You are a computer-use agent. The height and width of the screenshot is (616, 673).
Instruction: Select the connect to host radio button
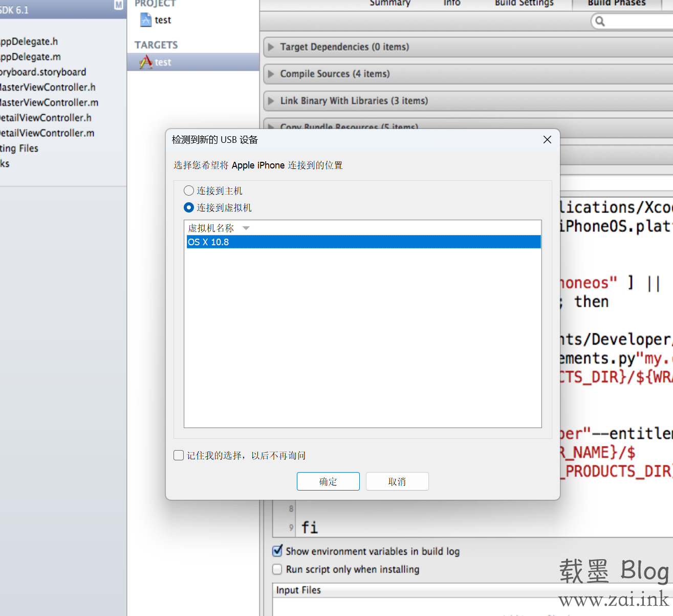pos(189,191)
